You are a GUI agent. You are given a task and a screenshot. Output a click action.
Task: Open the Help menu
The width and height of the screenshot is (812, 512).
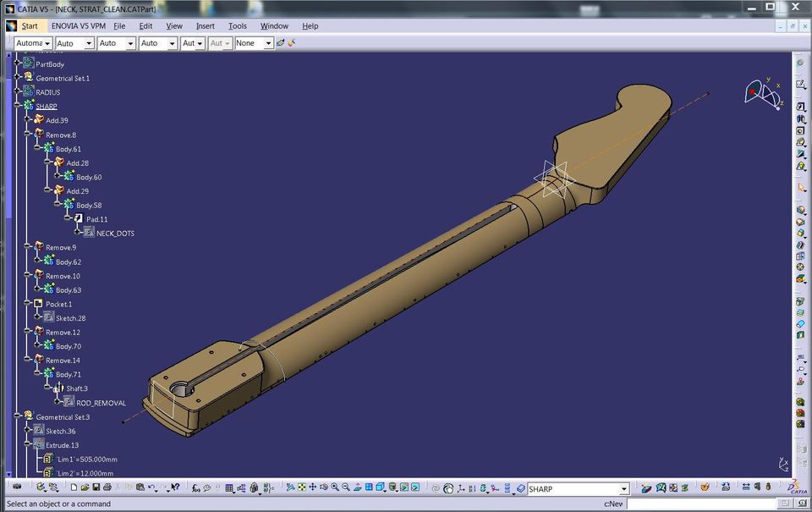coord(310,26)
